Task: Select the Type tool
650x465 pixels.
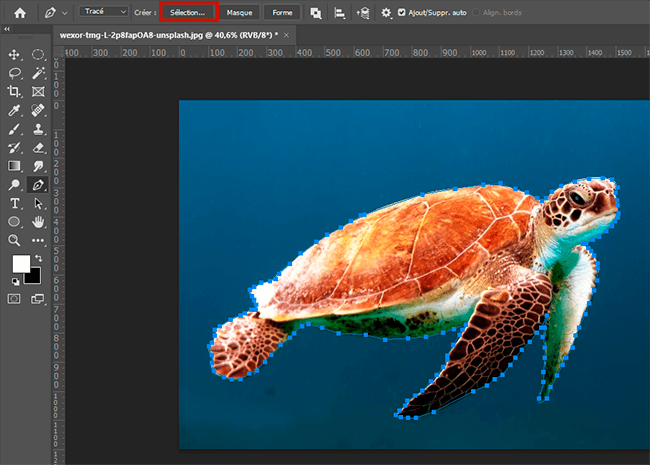Action: [15, 204]
